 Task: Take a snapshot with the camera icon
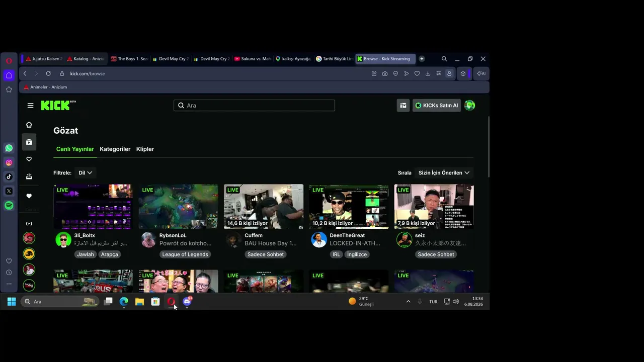(385, 73)
